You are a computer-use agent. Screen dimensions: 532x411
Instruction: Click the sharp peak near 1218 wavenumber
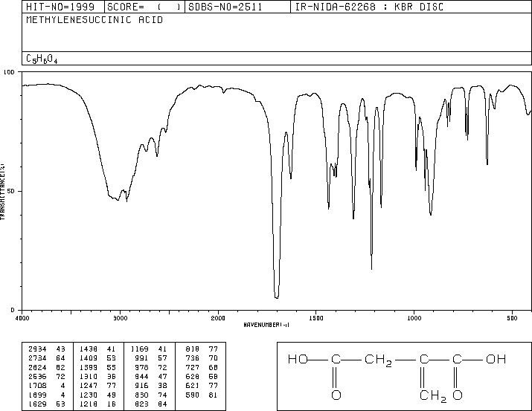point(371,268)
